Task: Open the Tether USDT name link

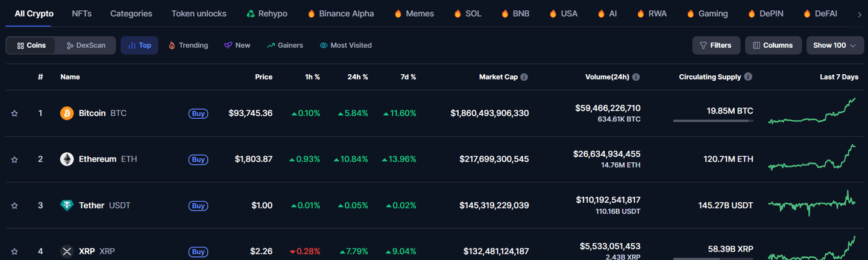Action: 104,206
